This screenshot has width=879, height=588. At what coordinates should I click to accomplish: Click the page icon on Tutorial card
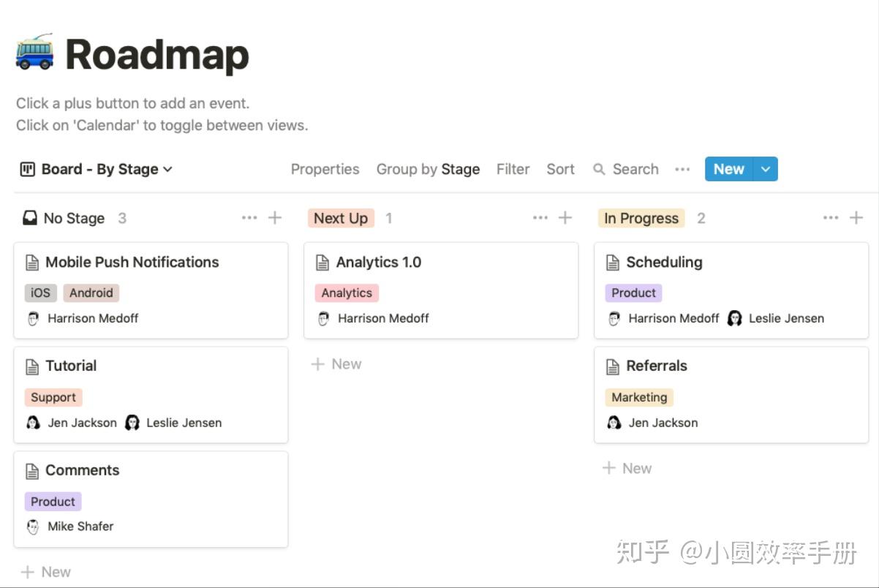32,366
